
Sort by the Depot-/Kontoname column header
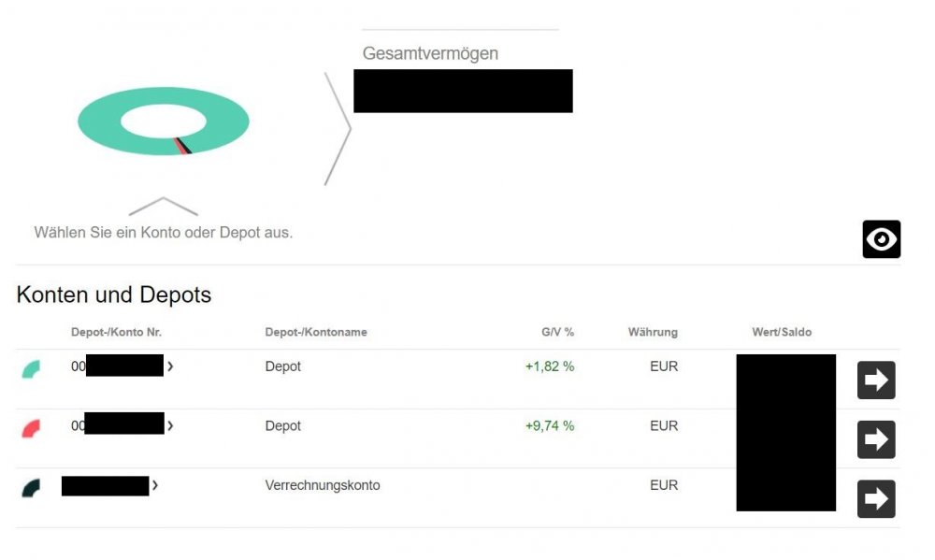pos(316,332)
